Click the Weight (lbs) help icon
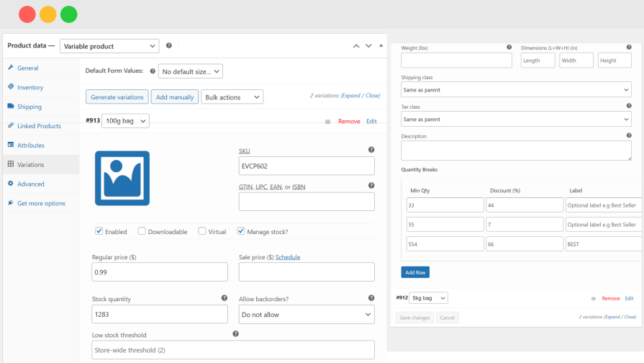644x363 pixels. pos(509,47)
